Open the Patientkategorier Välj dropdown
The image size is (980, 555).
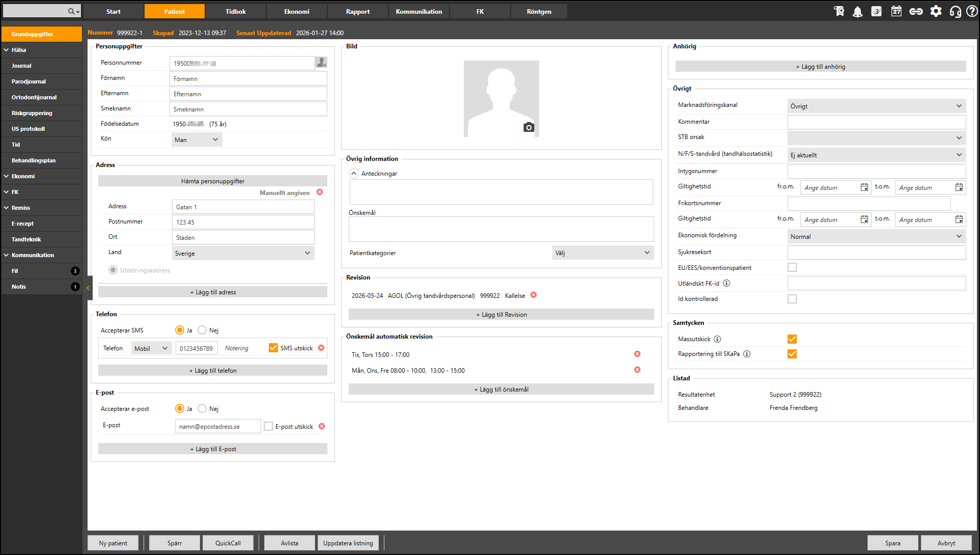603,253
